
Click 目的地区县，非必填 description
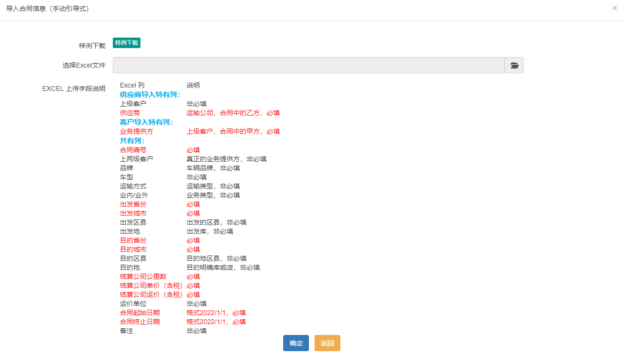217,258
